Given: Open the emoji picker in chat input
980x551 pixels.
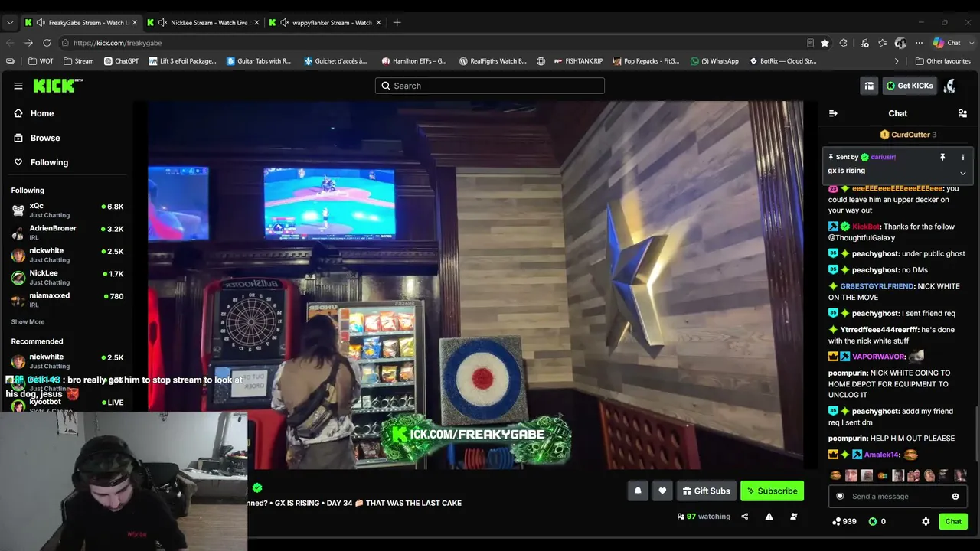Looking at the screenshot, I should (x=955, y=497).
